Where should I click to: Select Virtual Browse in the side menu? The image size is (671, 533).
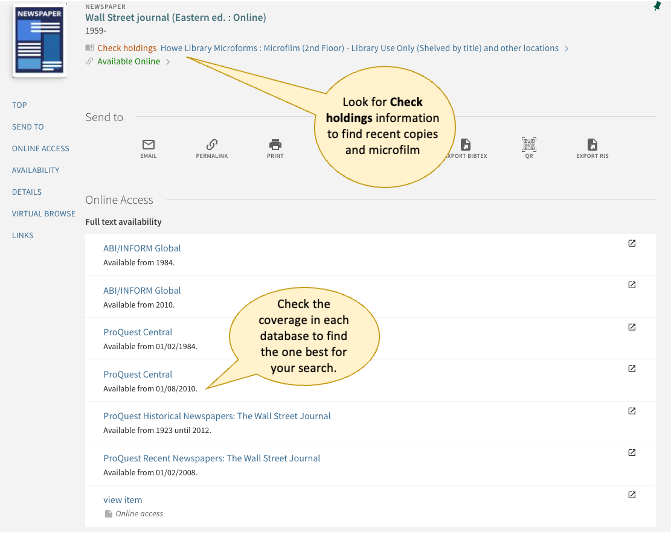tap(43, 213)
